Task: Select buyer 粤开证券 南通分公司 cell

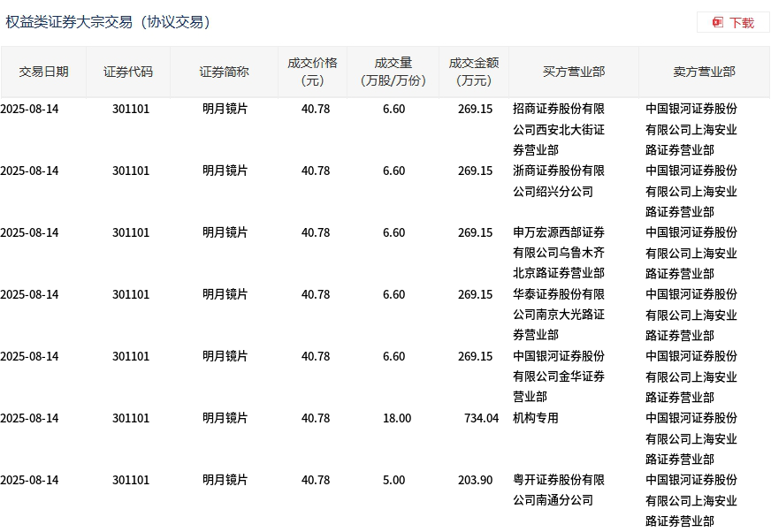Action: [x=559, y=490]
